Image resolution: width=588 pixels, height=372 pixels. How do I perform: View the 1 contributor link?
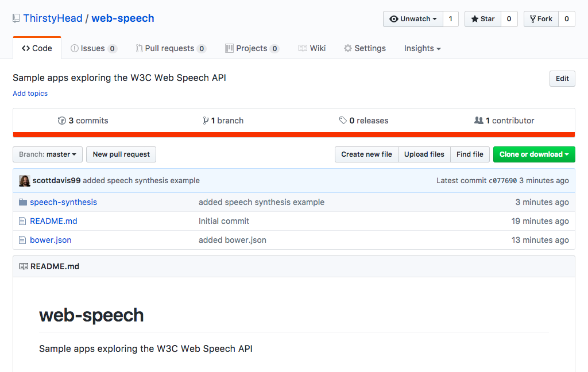(x=504, y=121)
